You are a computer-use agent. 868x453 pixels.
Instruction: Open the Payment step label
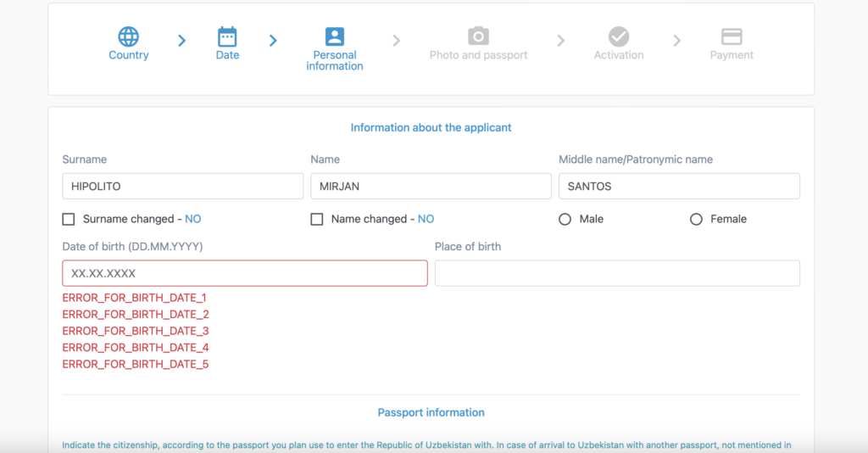click(732, 55)
